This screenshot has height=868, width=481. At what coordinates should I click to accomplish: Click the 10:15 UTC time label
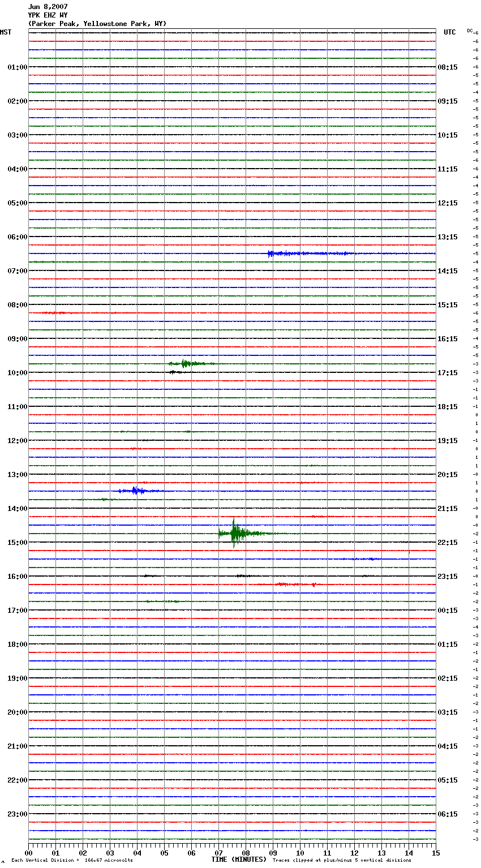pos(448,135)
